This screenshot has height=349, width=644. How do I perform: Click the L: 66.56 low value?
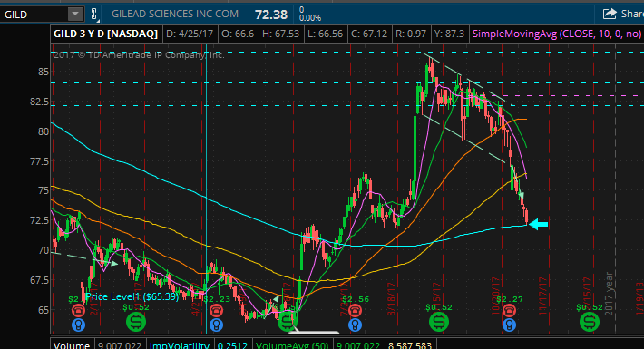click(x=325, y=34)
